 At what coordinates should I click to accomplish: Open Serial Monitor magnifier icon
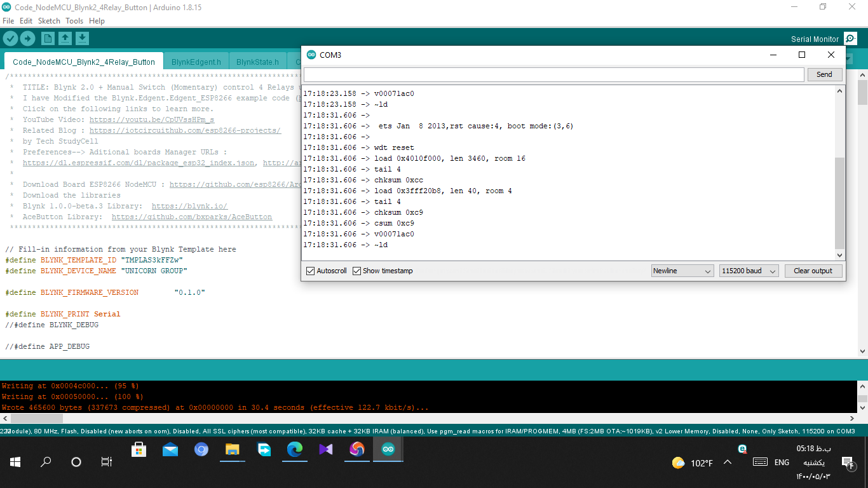[x=850, y=39]
